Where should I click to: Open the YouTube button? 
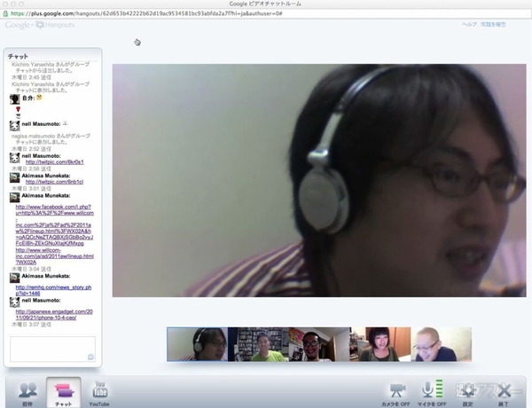pos(99,393)
